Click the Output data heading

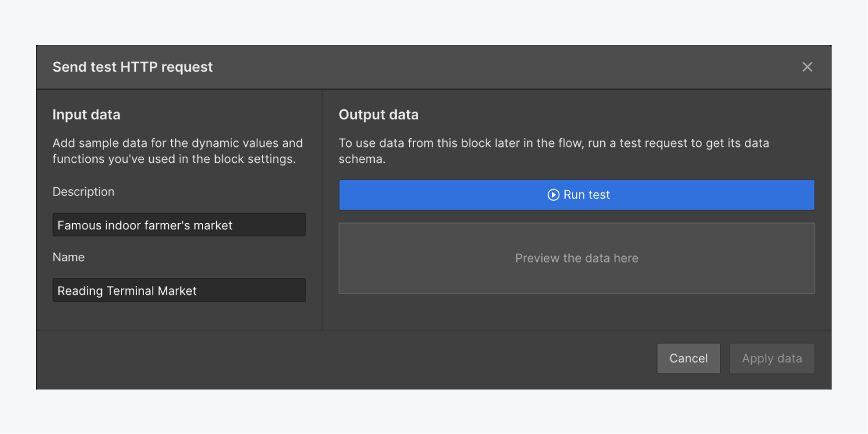click(379, 114)
